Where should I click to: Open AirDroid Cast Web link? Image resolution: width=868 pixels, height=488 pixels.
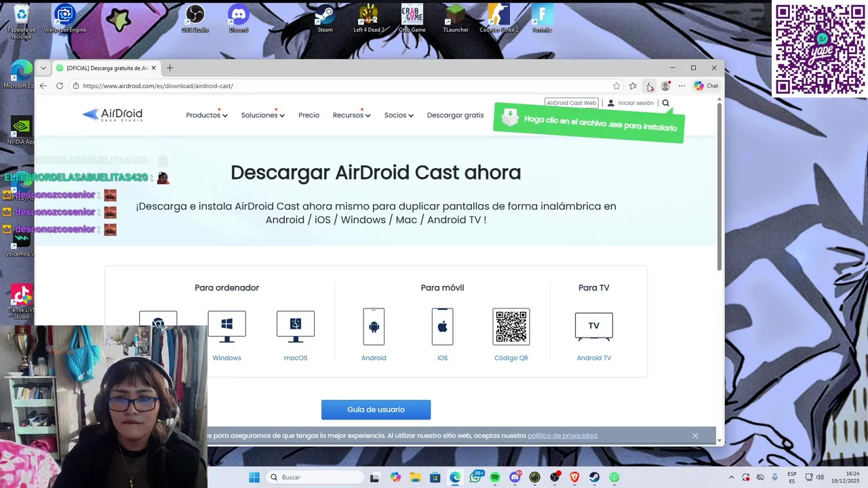point(571,103)
